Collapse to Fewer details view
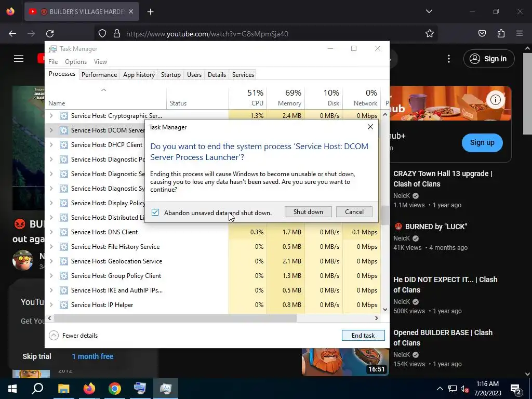 point(73,336)
